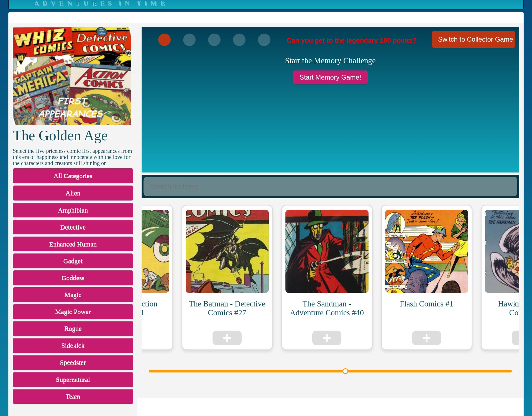Screen dimensions: 532x416
Task: Switch to Collector Game
Action: (x=473, y=39)
